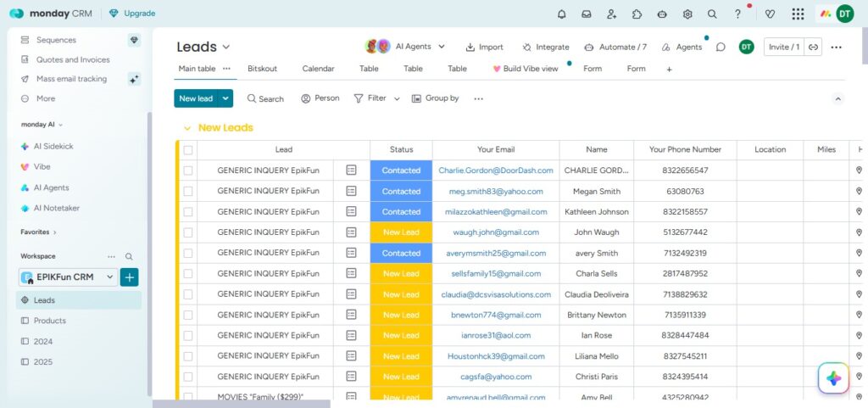Click the top-bar search magnifier

click(712, 14)
